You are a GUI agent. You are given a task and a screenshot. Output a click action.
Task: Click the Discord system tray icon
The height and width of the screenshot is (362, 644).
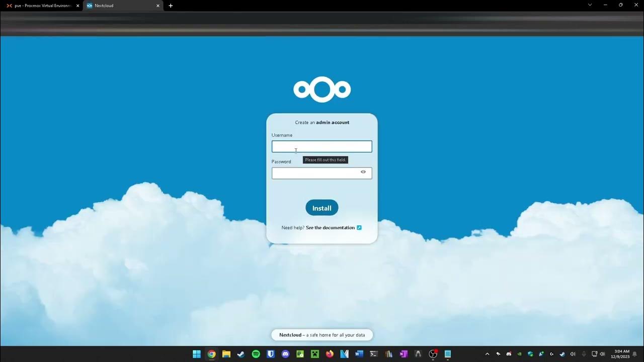tap(509, 354)
